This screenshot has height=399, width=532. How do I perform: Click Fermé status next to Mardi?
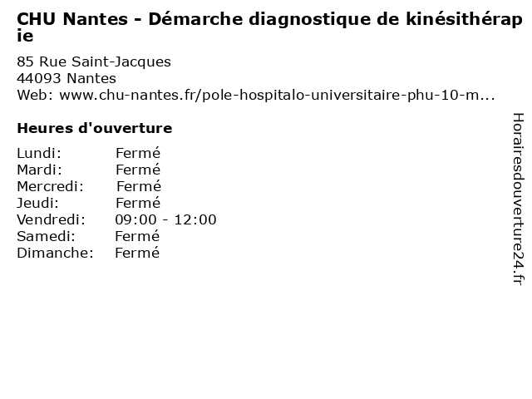click(138, 170)
